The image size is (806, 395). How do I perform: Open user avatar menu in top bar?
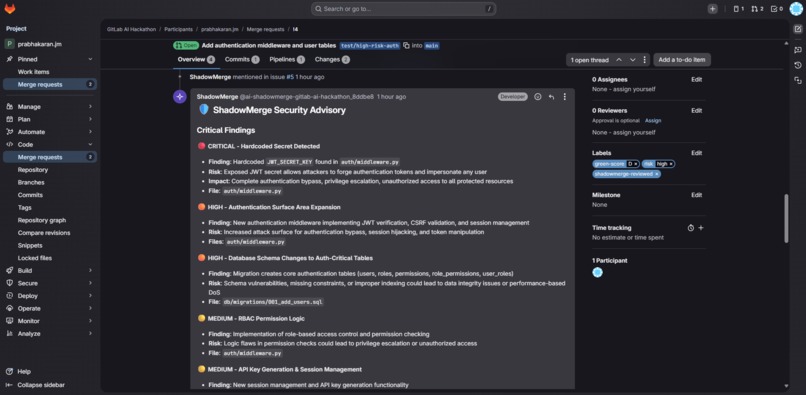[x=796, y=9]
